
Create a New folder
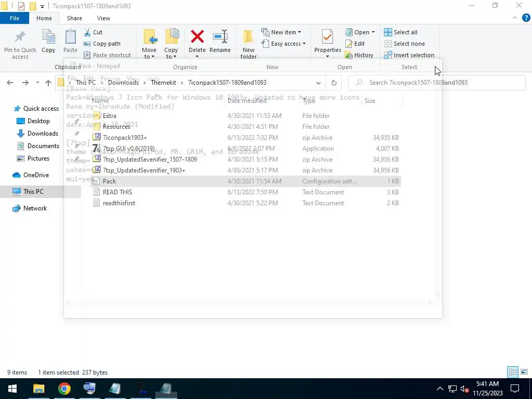point(248,44)
